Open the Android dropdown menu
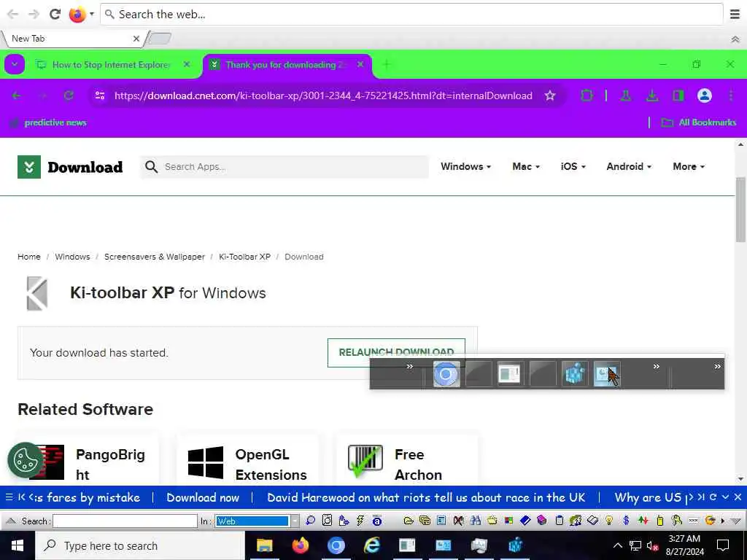The width and height of the screenshot is (747, 560). (x=629, y=167)
